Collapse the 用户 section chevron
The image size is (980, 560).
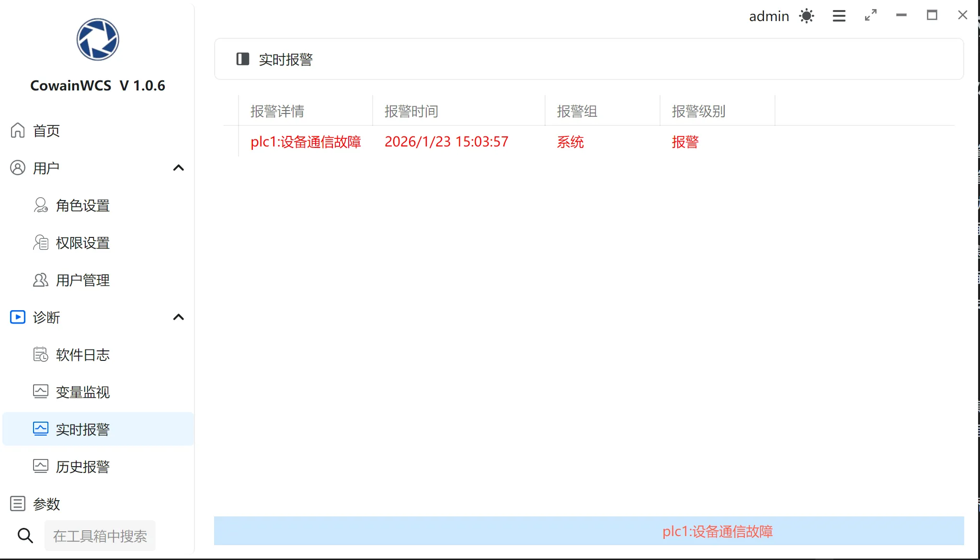(178, 168)
